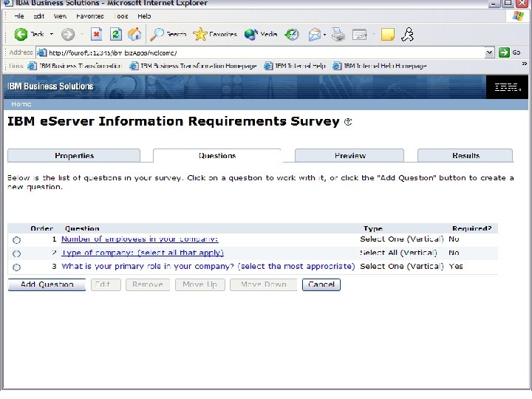Click the Back arrow icon
Viewport: 532px width, 399px height.
[x=21, y=34]
